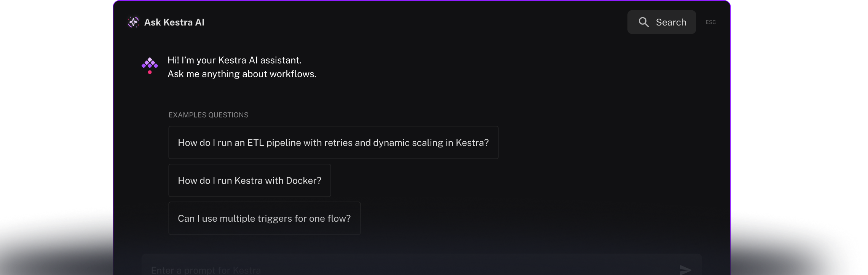This screenshot has height=275, width=868.
Task: Click the EXAMPLES QUESTIONS section heading
Action: [208, 115]
